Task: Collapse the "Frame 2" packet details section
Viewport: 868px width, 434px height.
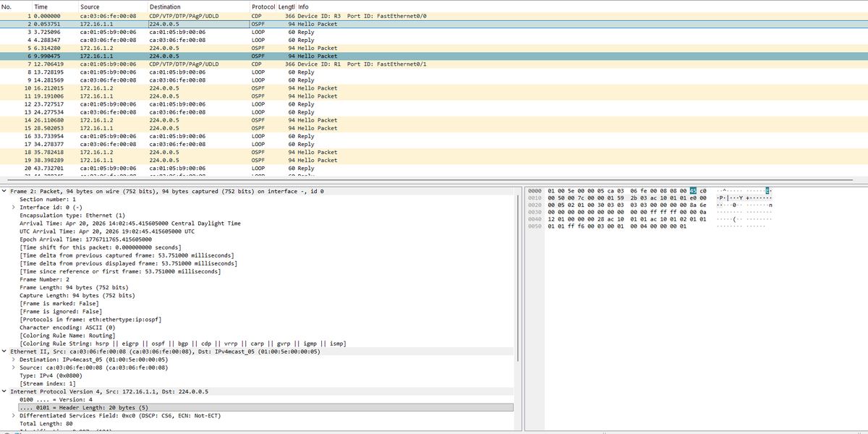Action: point(6,191)
